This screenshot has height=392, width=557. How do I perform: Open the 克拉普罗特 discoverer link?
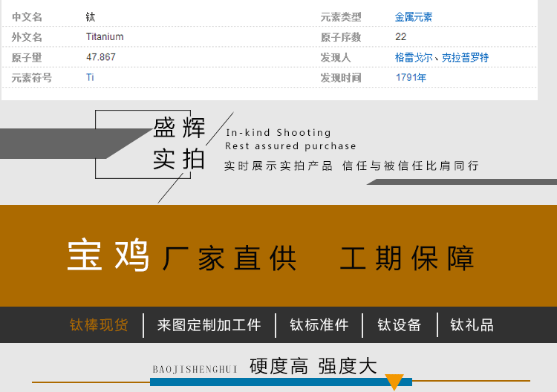tap(465, 57)
